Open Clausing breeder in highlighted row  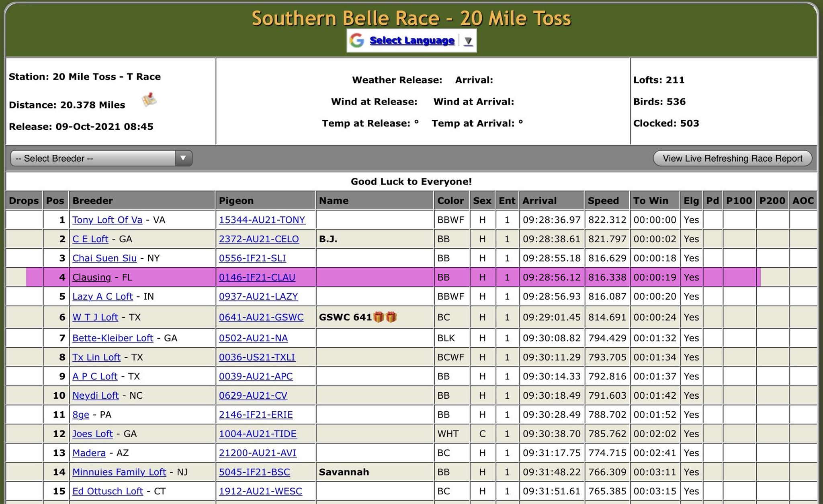pyautogui.click(x=92, y=277)
